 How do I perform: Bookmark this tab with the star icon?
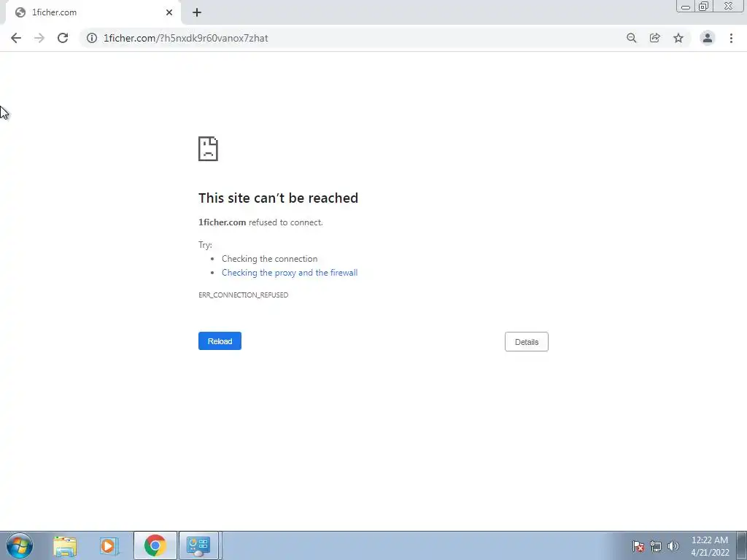click(x=678, y=38)
